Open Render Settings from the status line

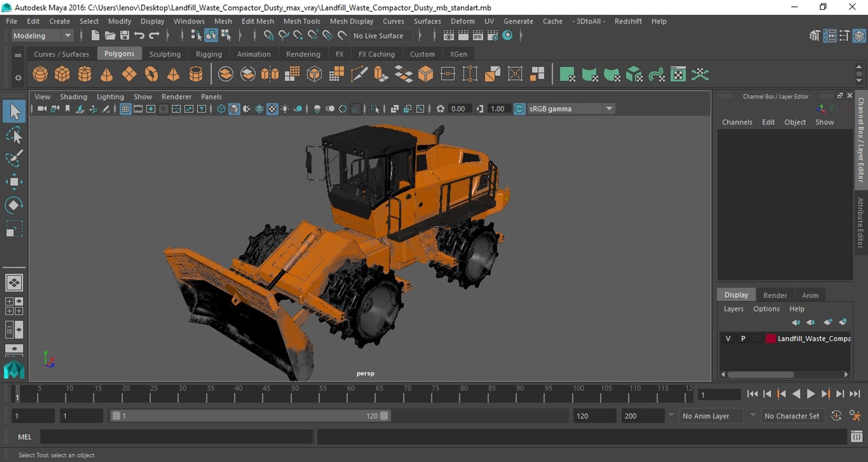point(493,35)
